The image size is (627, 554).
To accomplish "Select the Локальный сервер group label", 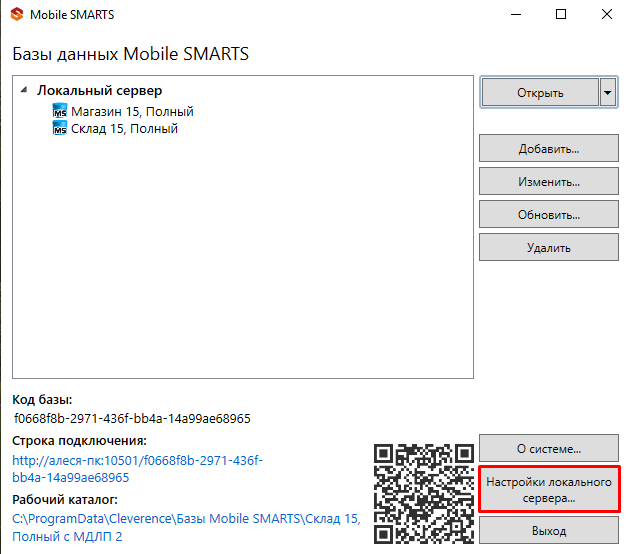I will [100, 90].
